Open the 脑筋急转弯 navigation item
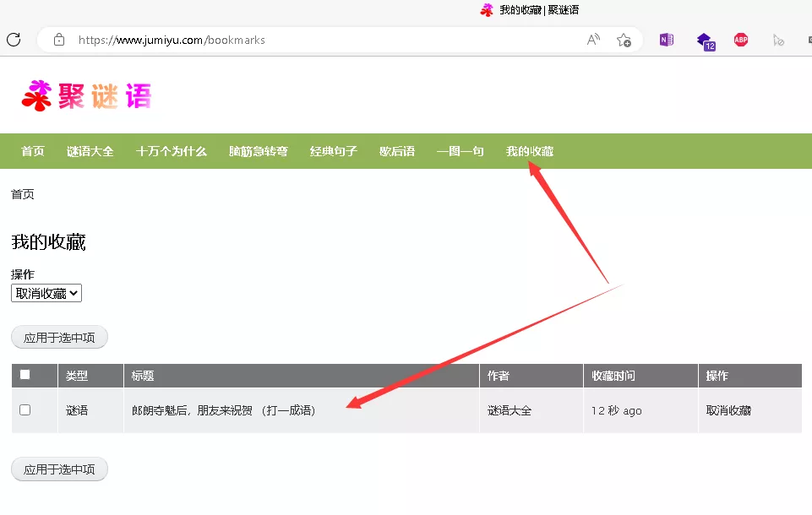 (x=258, y=151)
